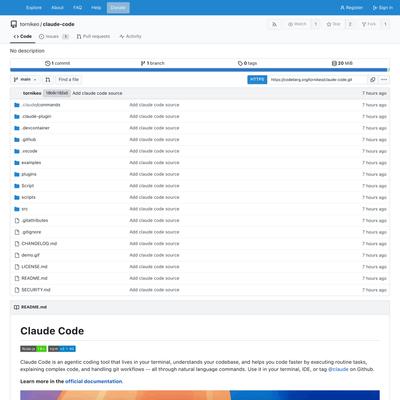Open the tornikeo owner link in header
400x400 pixels.
(29, 24)
